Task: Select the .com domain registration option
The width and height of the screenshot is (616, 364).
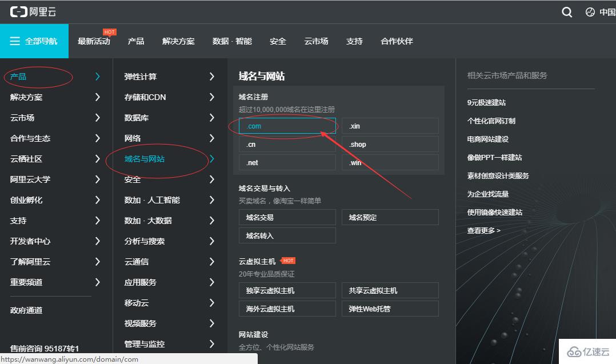Action: [287, 126]
